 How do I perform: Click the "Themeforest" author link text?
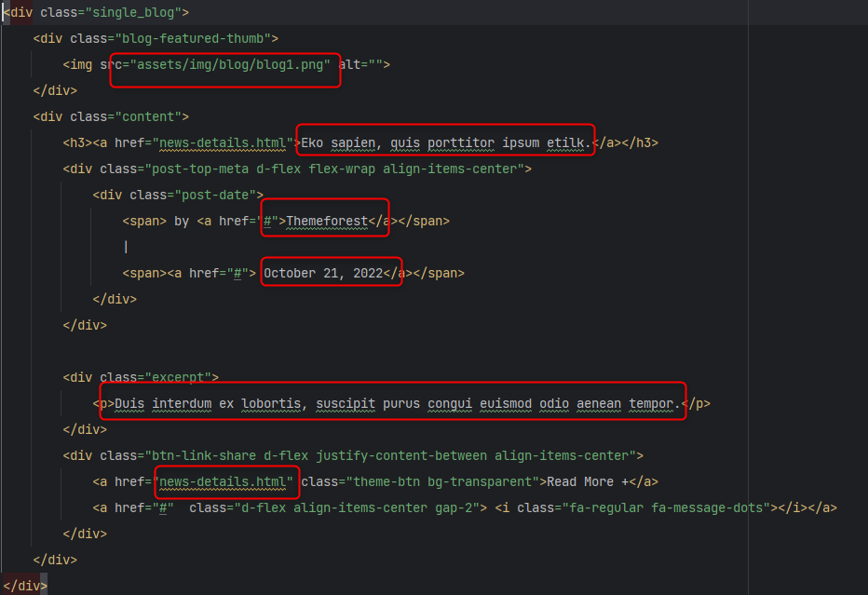(x=326, y=222)
